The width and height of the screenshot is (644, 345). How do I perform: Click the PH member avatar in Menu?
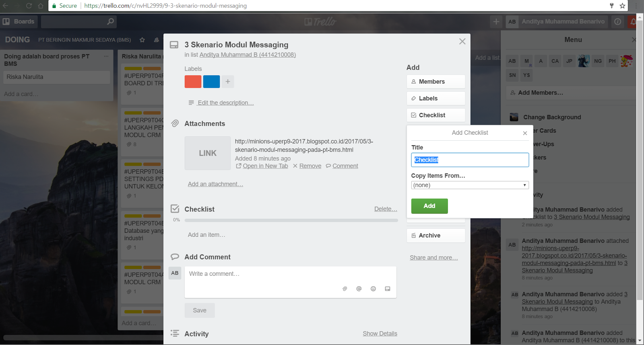pyautogui.click(x=612, y=61)
